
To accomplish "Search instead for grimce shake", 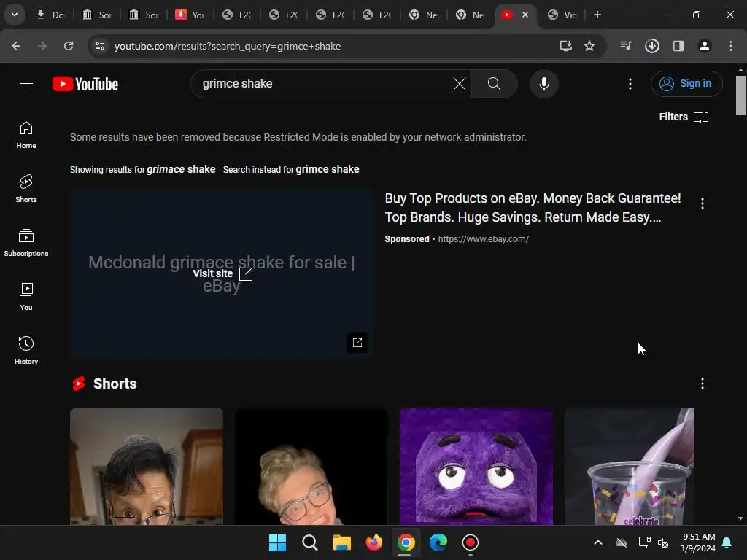I will tap(328, 169).
